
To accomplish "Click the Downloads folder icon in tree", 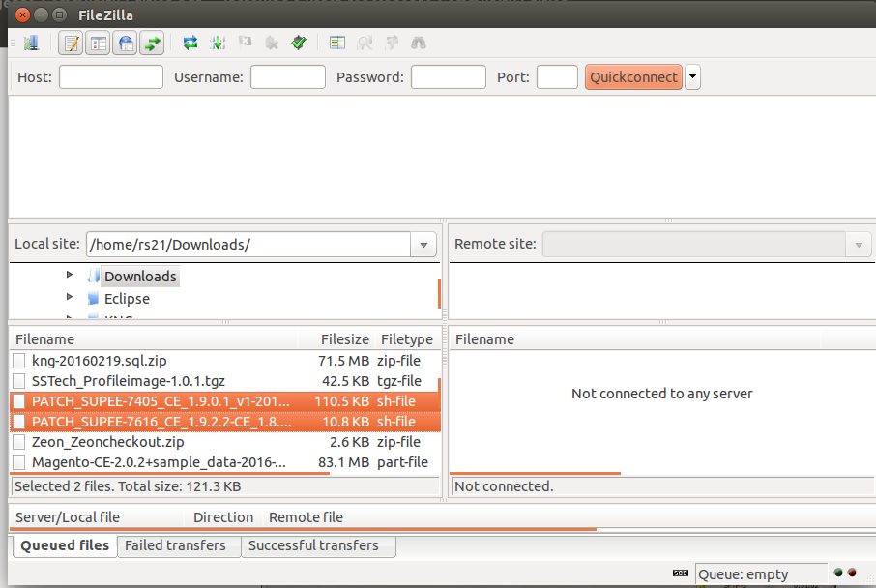I will coord(93,277).
